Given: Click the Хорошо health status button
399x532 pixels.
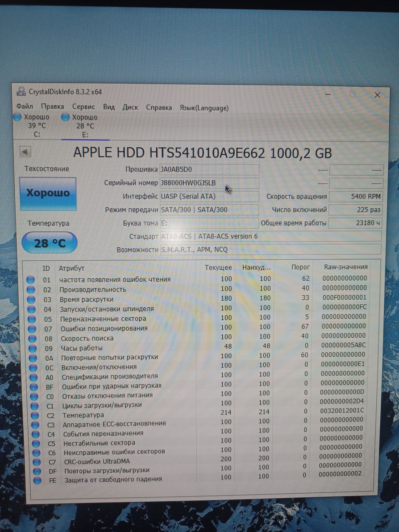Looking at the screenshot, I should click(x=48, y=194).
